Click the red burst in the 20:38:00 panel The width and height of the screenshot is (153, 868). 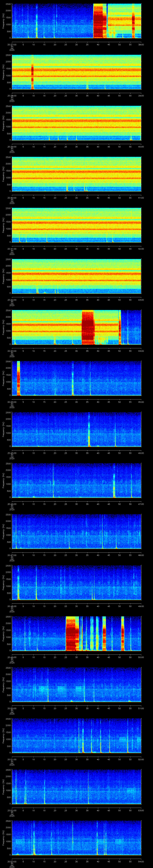point(32,72)
